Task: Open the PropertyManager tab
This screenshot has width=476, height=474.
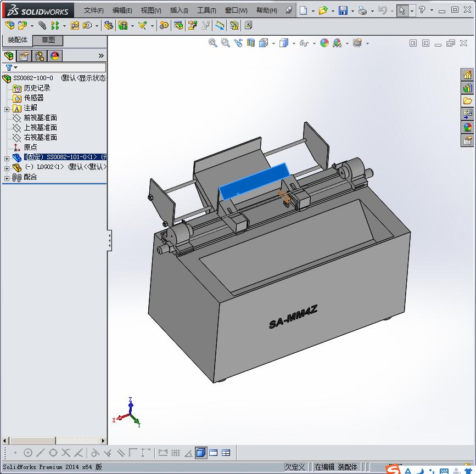Action: (24, 56)
